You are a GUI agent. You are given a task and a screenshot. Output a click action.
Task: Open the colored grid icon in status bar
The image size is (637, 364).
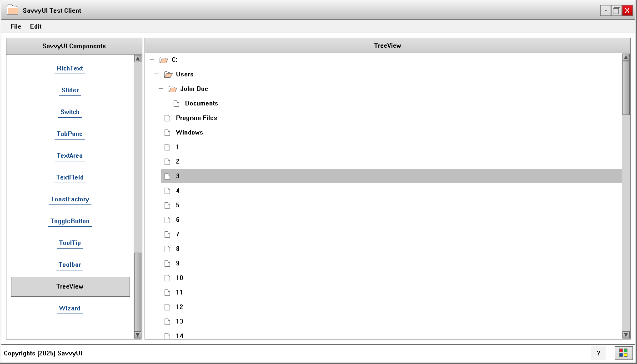(x=623, y=353)
